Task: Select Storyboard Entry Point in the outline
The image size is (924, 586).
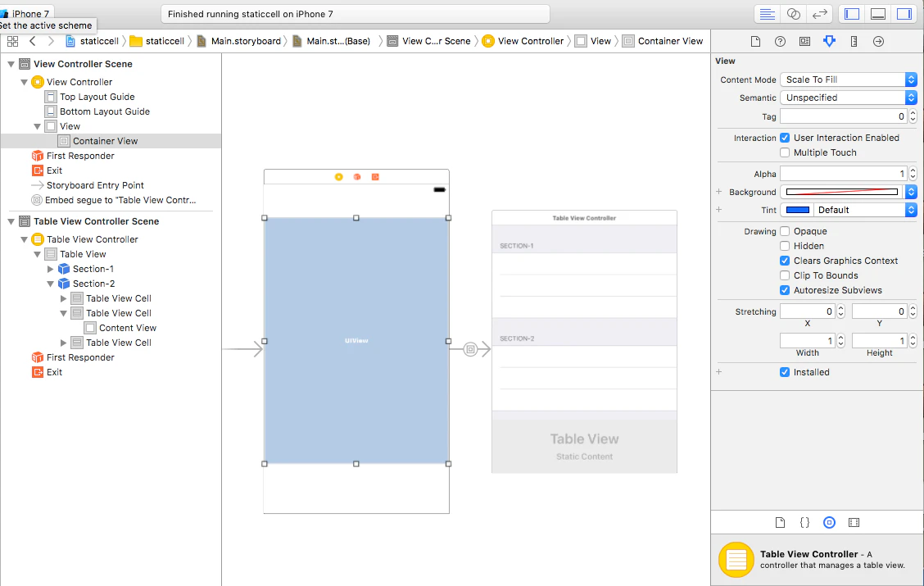Action: tap(95, 185)
